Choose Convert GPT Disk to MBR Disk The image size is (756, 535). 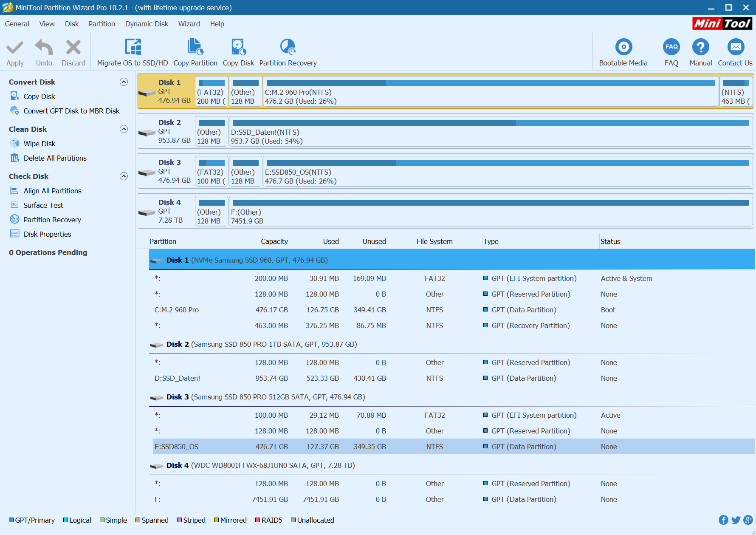(71, 111)
